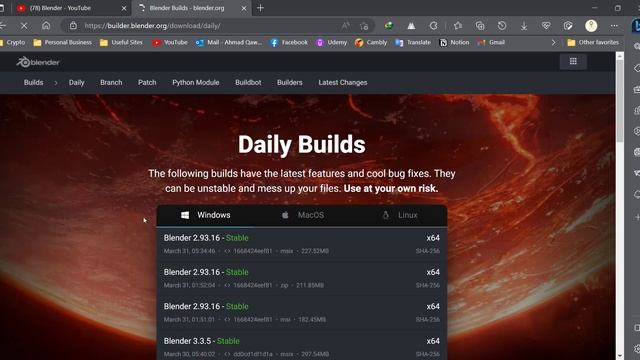Open the Extensions puzzle icon
This screenshot has width=640, height=360.
point(433,26)
